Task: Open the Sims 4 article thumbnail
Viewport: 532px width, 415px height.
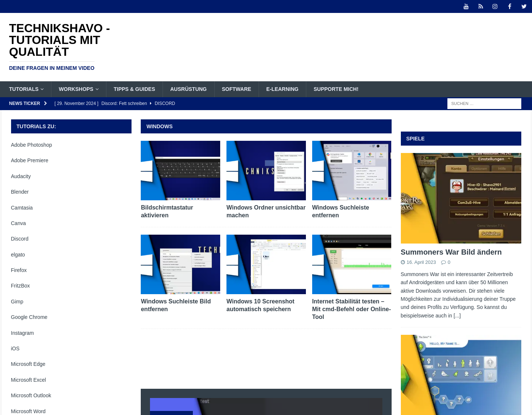Action: 461,375
